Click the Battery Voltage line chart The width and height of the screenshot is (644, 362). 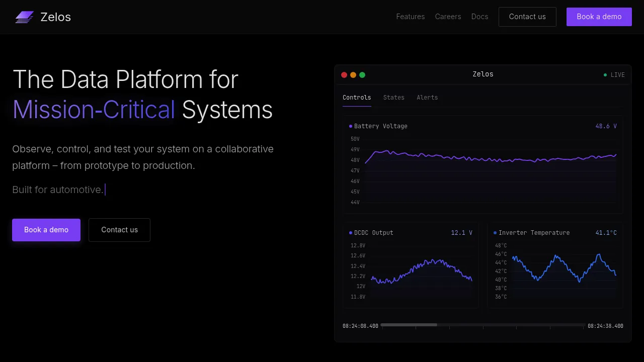pos(491,171)
